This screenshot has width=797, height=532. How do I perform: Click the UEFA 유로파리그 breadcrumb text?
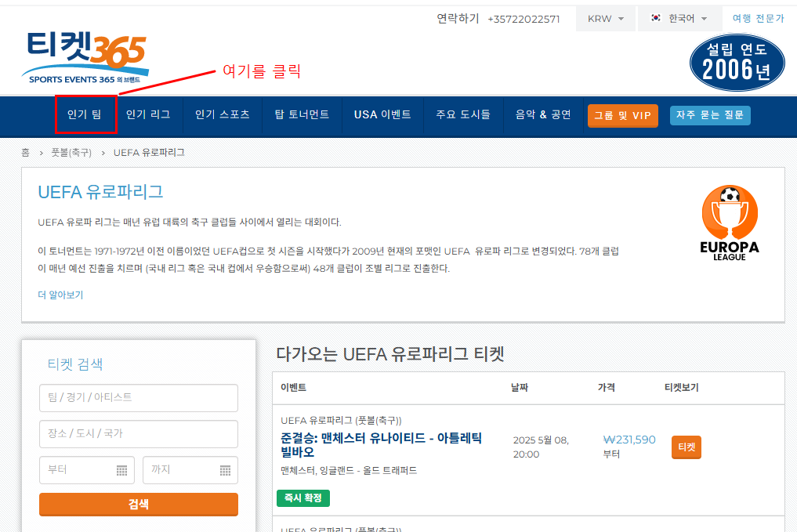pyautogui.click(x=149, y=153)
